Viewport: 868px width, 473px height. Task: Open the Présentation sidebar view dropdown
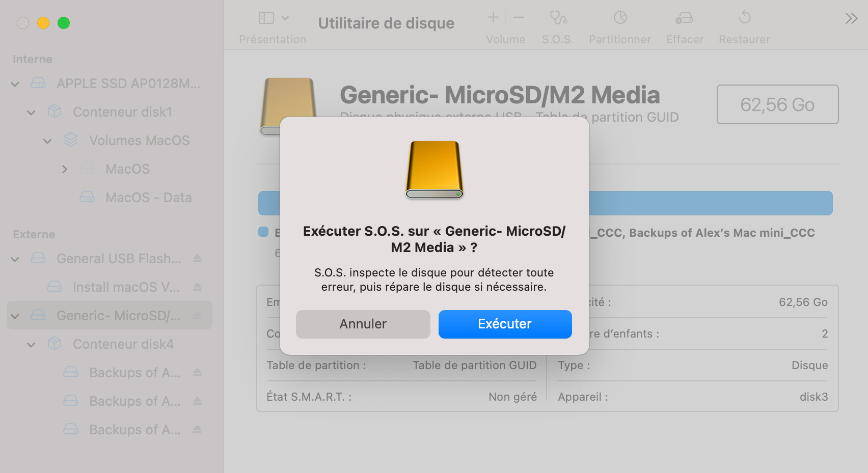coord(274,18)
